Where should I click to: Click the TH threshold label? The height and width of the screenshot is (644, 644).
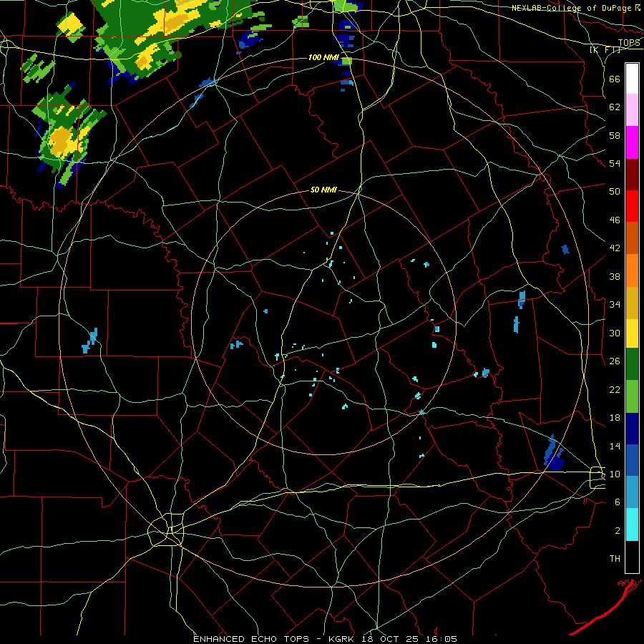(615, 559)
